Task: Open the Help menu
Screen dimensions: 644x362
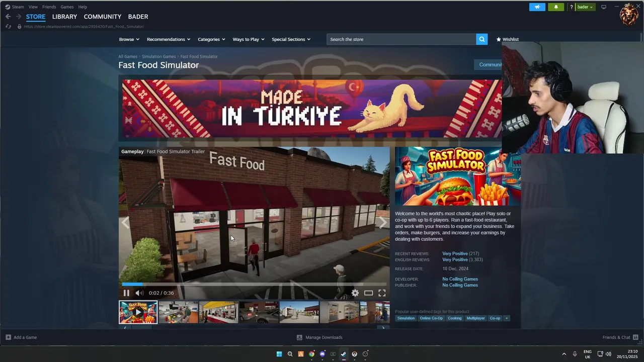Action: (83, 7)
